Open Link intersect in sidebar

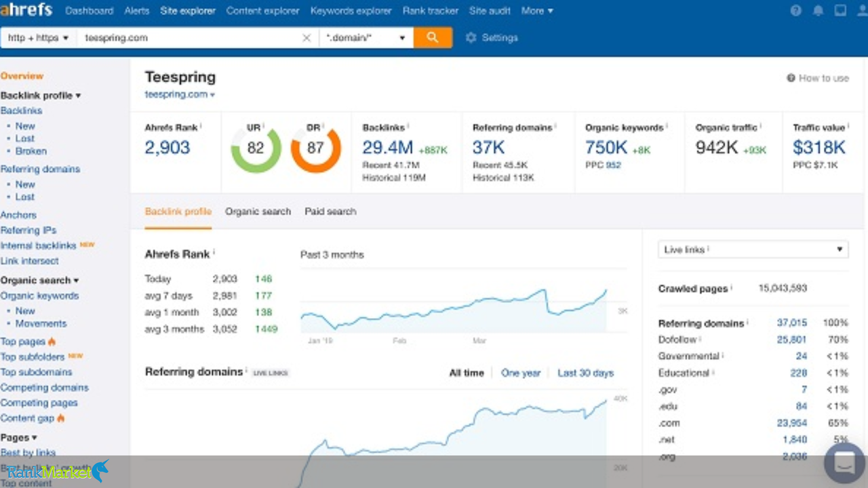click(x=29, y=261)
